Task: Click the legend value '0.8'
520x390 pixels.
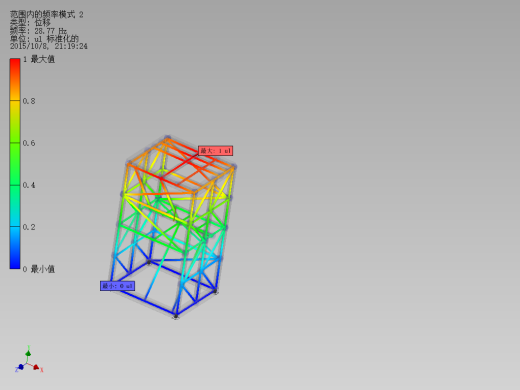Action: click(x=29, y=101)
